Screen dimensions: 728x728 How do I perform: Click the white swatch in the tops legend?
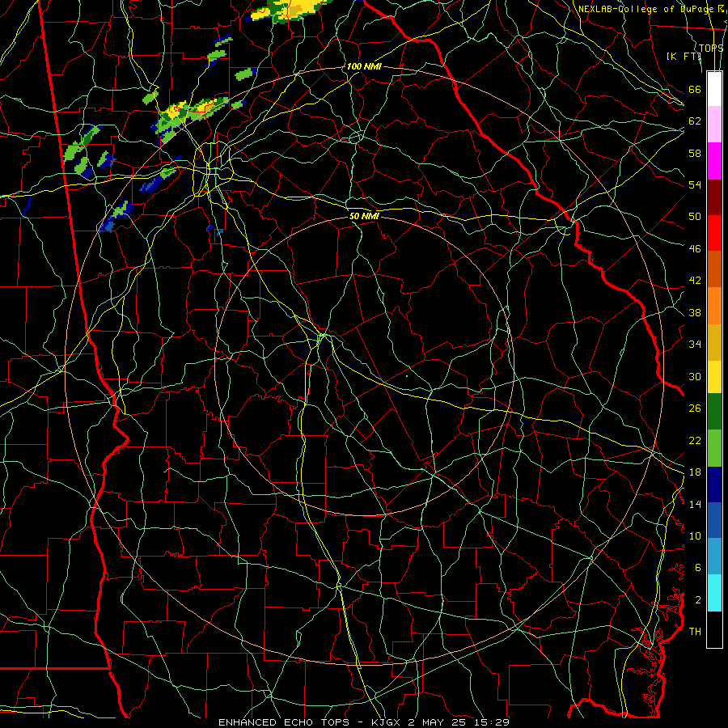coord(714,89)
